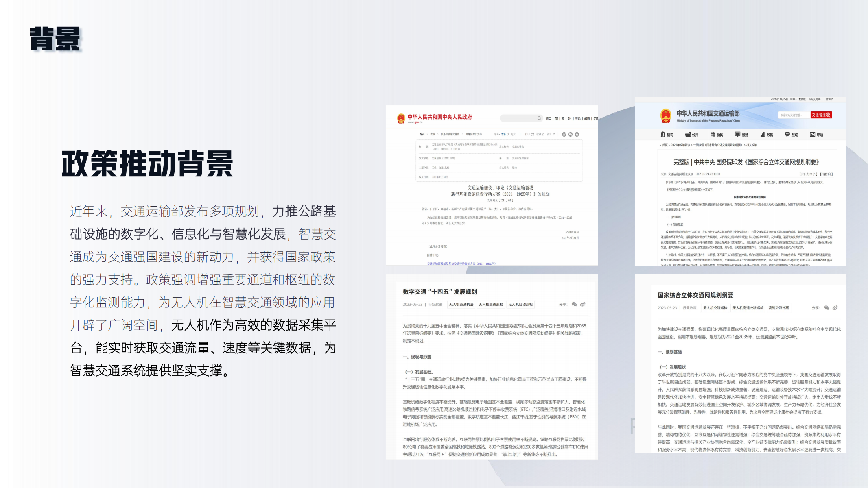Click the 专题 picture icon in nav bar

coord(812,135)
